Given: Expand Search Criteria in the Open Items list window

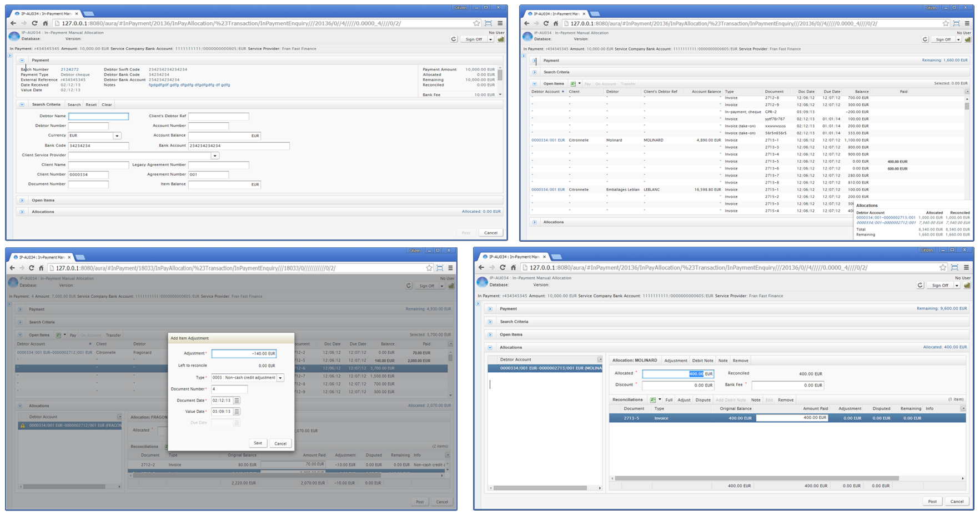Looking at the screenshot, I should (x=534, y=72).
